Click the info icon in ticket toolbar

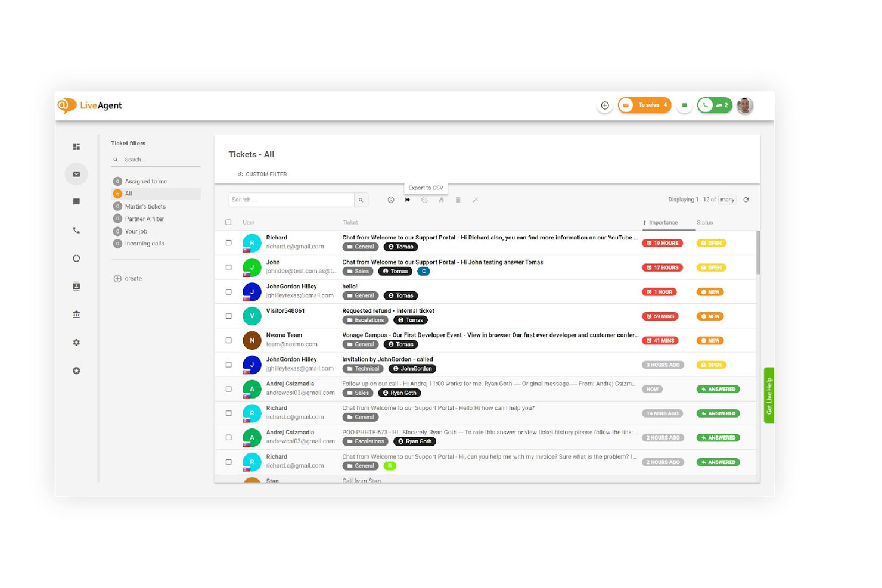point(391,200)
